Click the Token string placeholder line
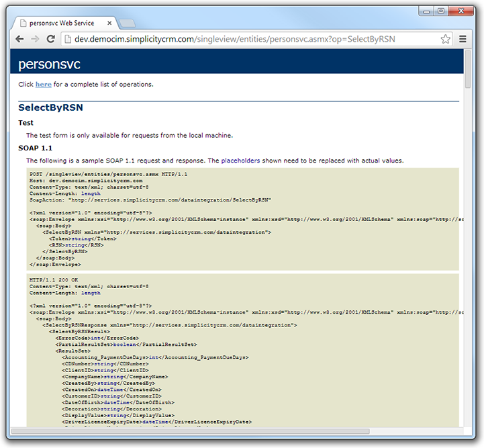 (x=83, y=238)
